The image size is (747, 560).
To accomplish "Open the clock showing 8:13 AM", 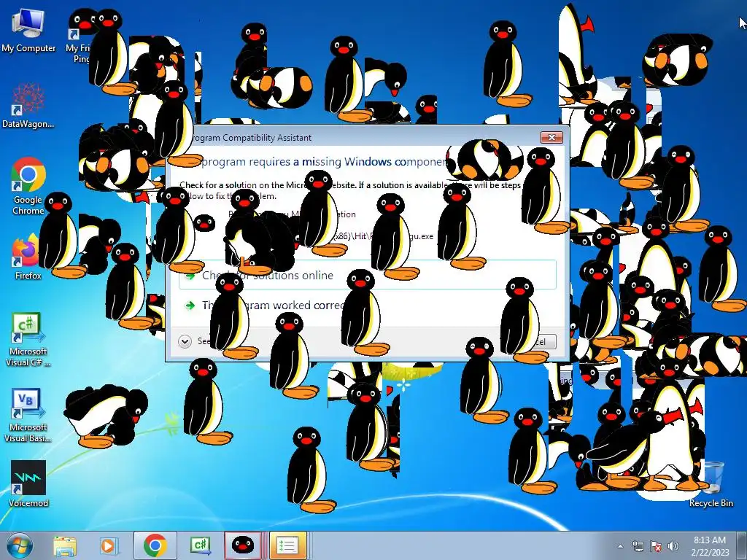I will click(x=710, y=545).
